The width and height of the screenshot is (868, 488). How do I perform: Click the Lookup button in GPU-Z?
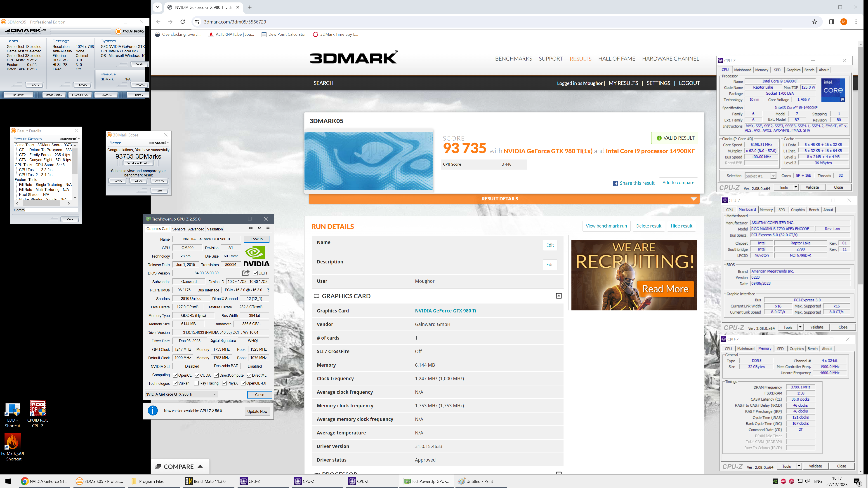[x=256, y=239]
